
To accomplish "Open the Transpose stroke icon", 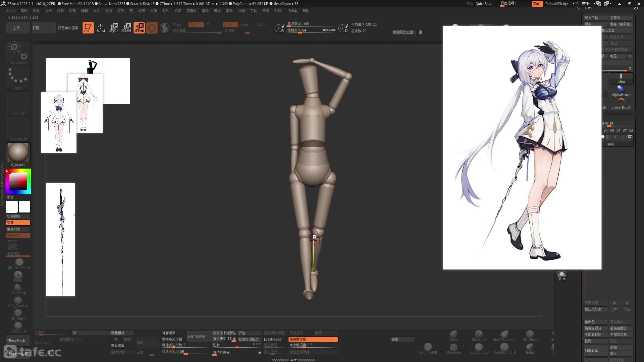I will pyautogui.click(x=18, y=53).
